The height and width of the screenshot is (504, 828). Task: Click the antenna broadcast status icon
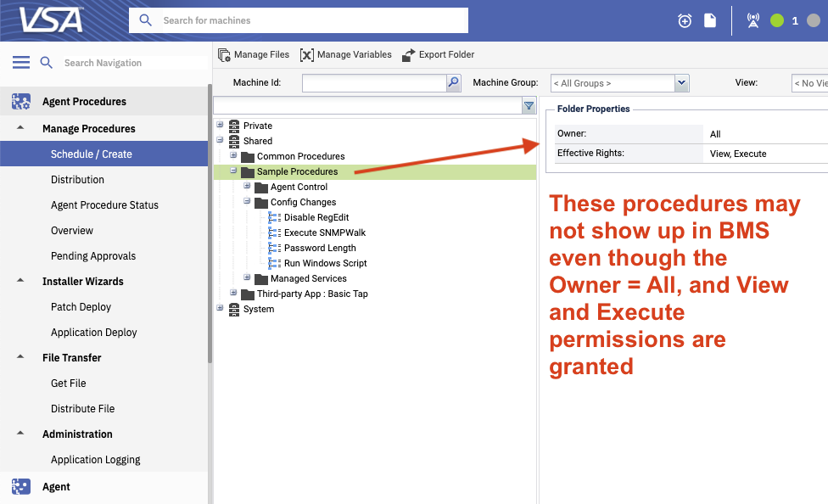tap(752, 20)
